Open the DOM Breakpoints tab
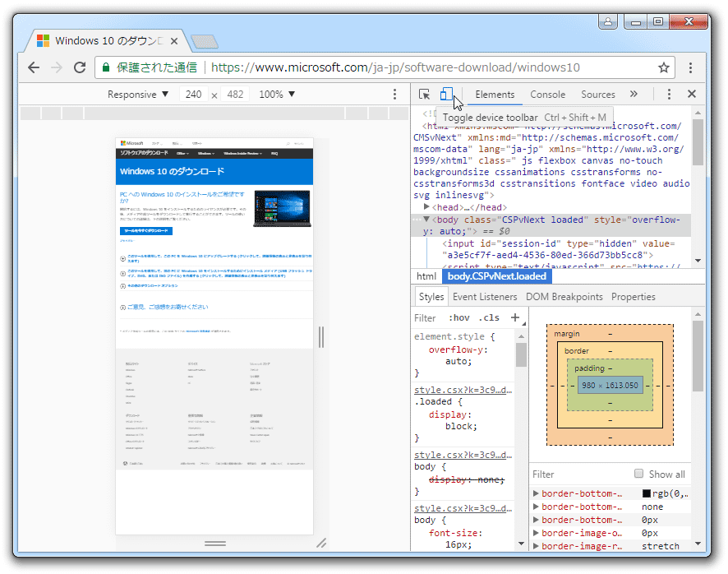 click(x=564, y=297)
